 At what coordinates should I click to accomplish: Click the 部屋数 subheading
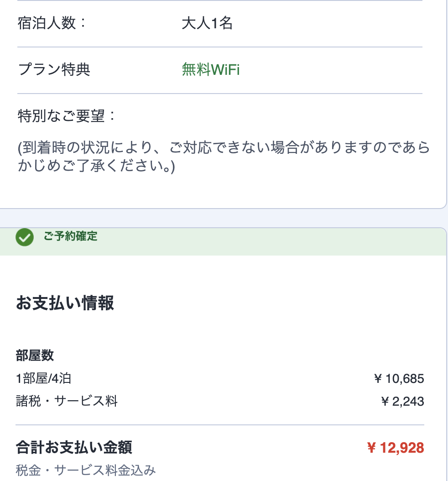coord(35,356)
